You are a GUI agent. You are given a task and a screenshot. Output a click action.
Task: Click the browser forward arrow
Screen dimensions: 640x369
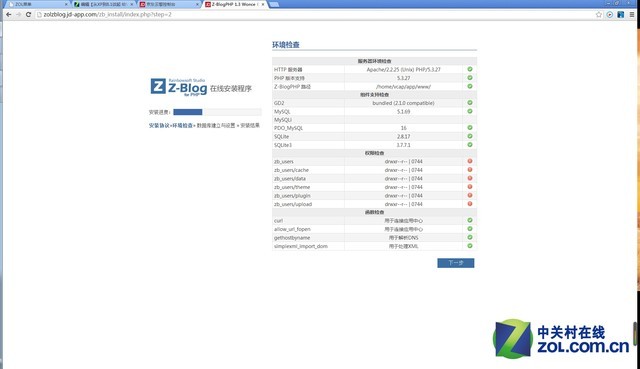(x=19, y=14)
